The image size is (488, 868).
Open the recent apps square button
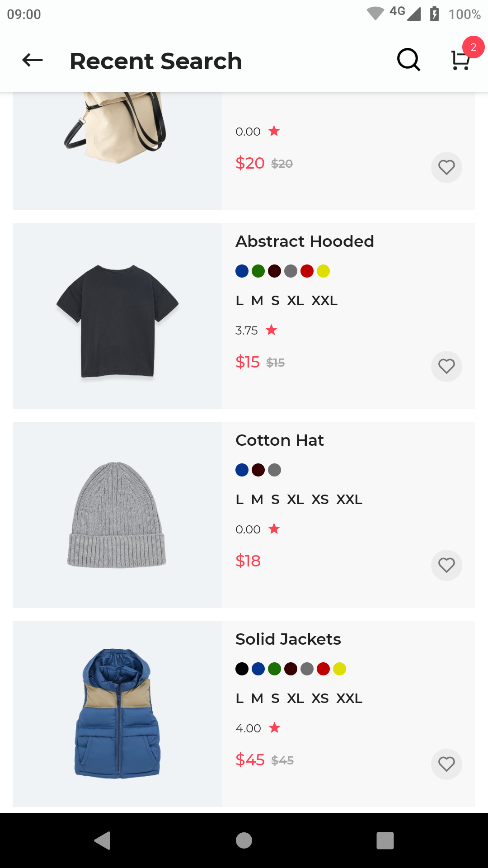[x=385, y=840]
